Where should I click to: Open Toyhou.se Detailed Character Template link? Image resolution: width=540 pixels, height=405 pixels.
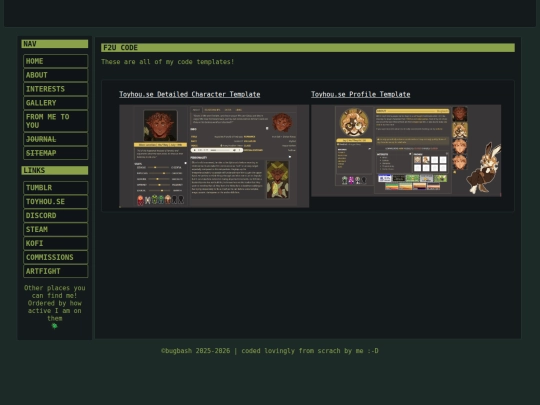189,94
